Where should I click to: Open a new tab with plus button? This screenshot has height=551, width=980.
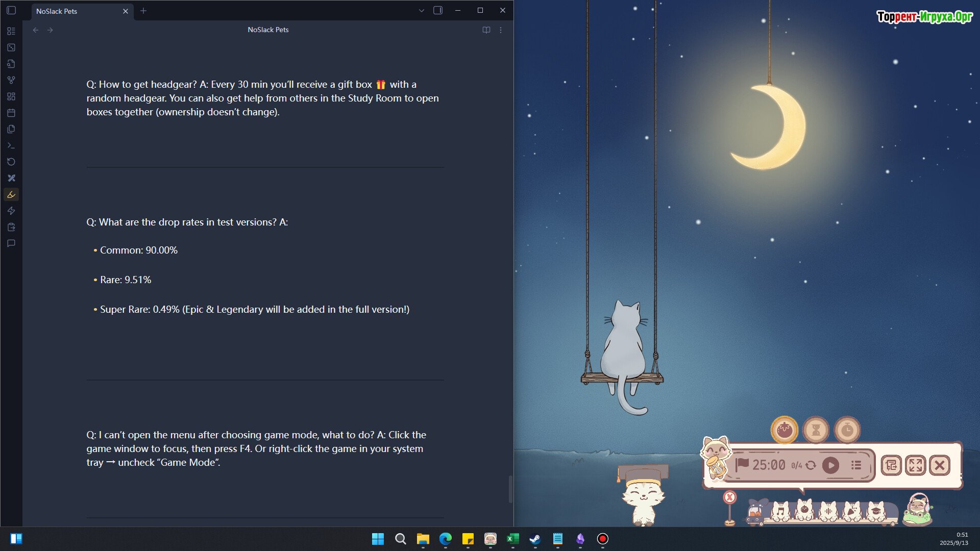pyautogui.click(x=143, y=11)
